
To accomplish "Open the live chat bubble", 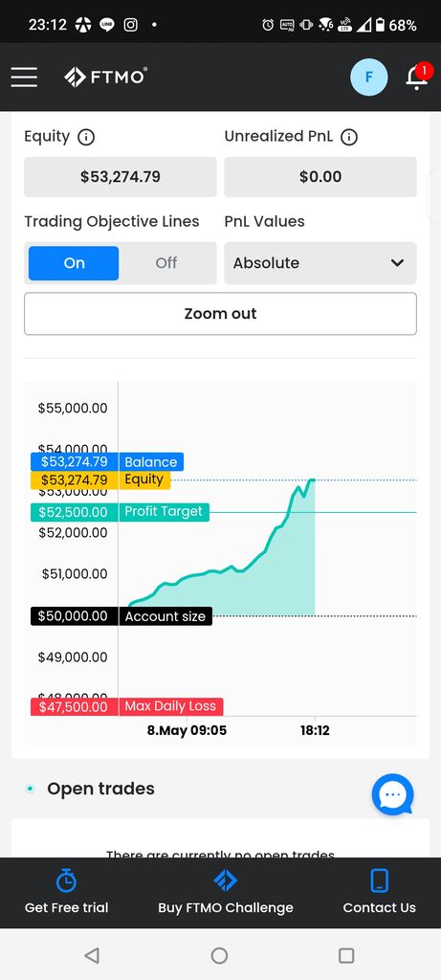I will pos(393,794).
